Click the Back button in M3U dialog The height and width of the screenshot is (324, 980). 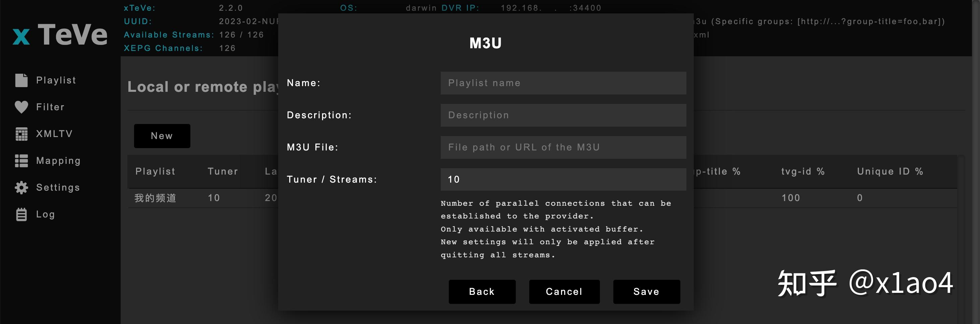click(x=482, y=292)
